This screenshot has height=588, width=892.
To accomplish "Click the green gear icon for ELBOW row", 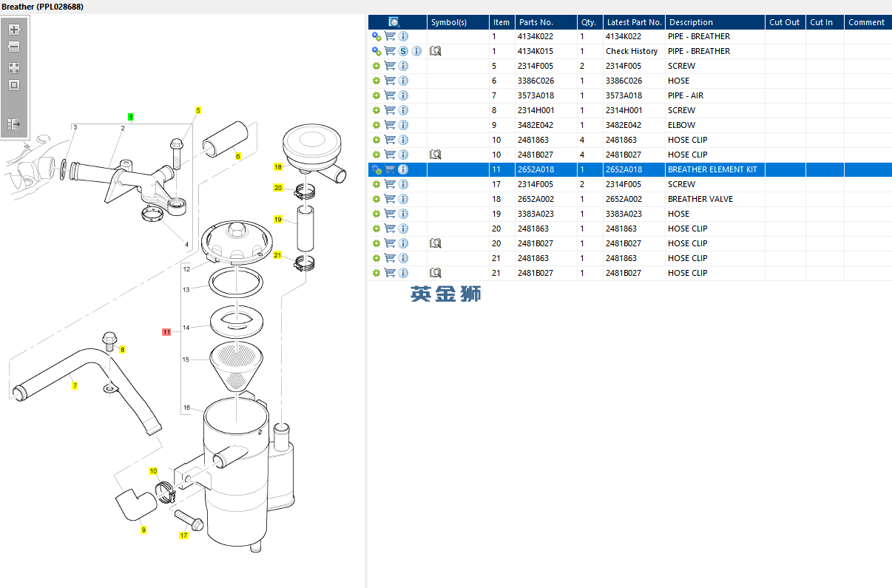I will (x=376, y=125).
